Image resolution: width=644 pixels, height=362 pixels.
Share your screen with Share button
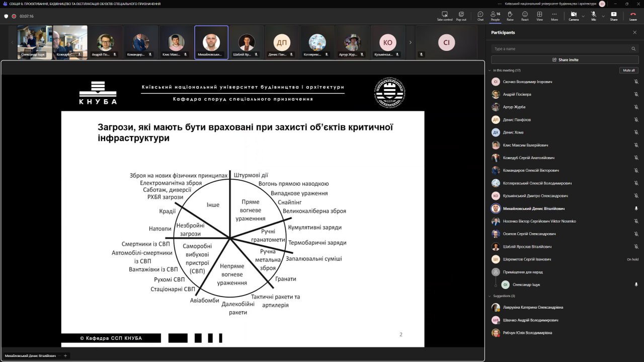613,16
